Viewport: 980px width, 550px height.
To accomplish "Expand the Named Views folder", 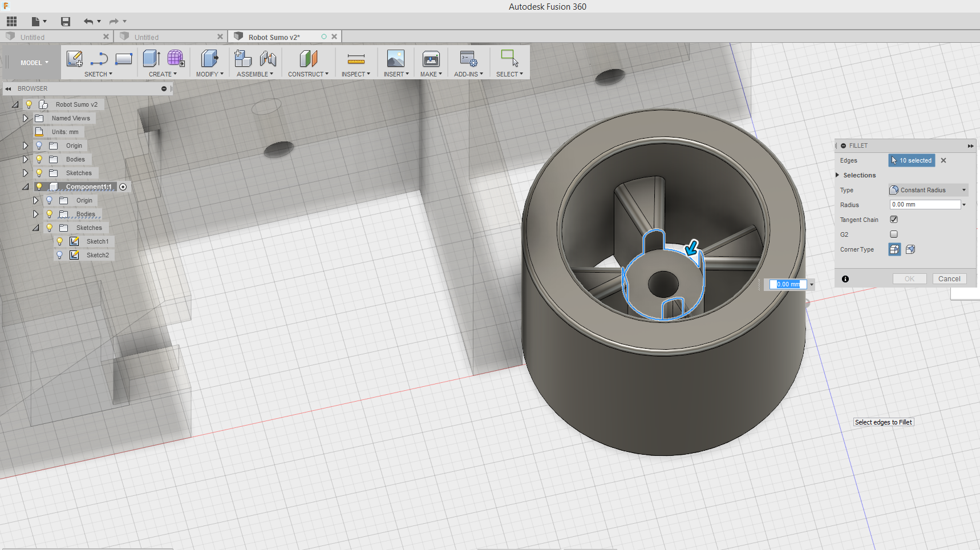I will point(25,118).
